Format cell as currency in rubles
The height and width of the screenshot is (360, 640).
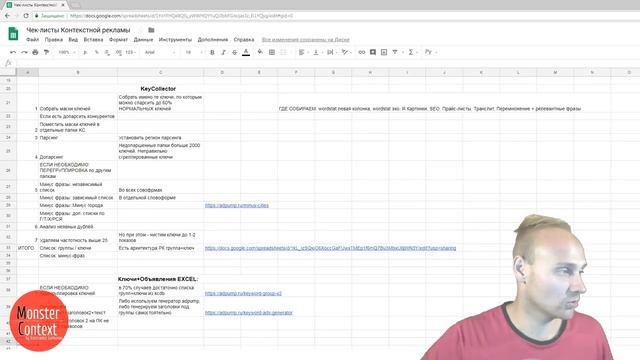click(x=85, y=52)
